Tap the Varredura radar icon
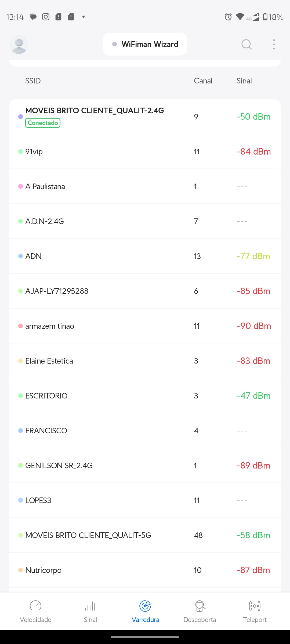This screenshot has height=644, width=290. click(145, 606)
